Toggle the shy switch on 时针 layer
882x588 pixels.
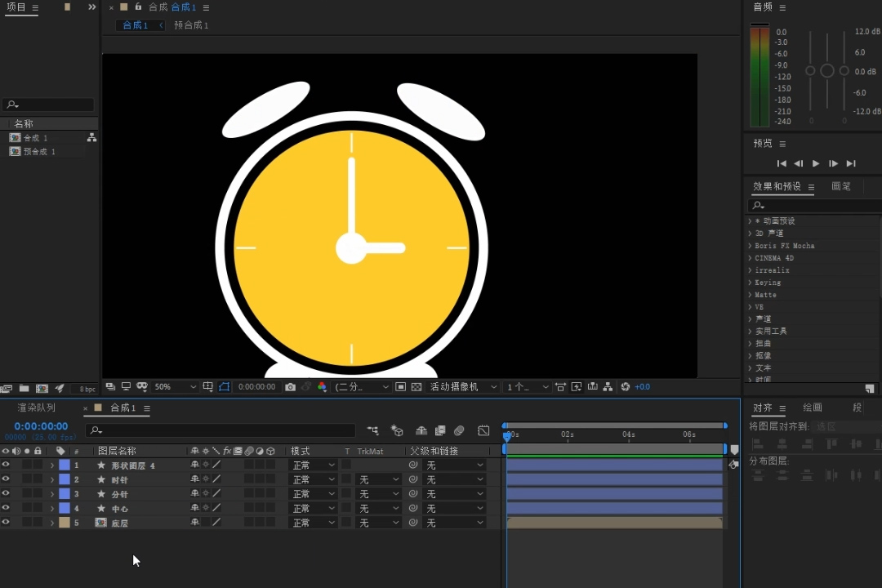(194, 479)
